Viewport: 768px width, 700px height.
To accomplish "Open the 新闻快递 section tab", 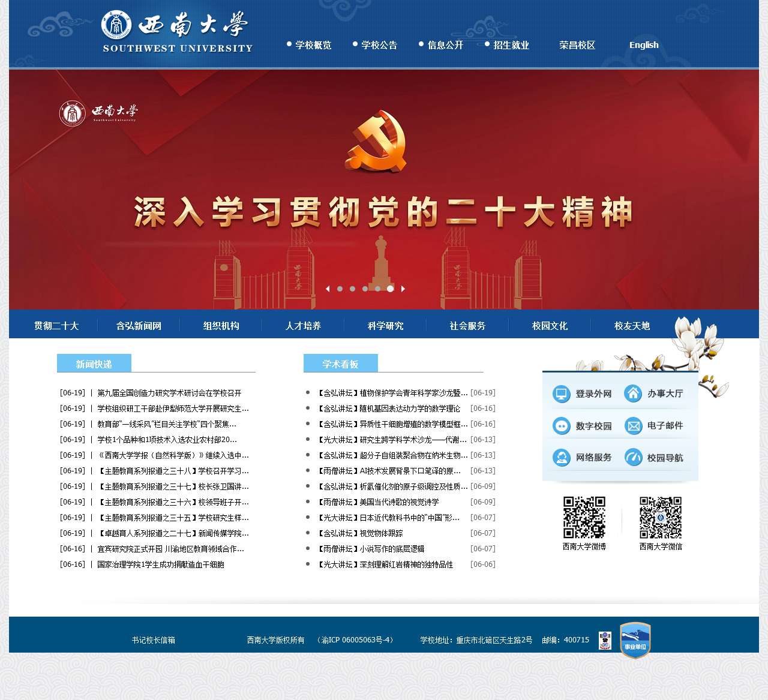I will point(94,363).
